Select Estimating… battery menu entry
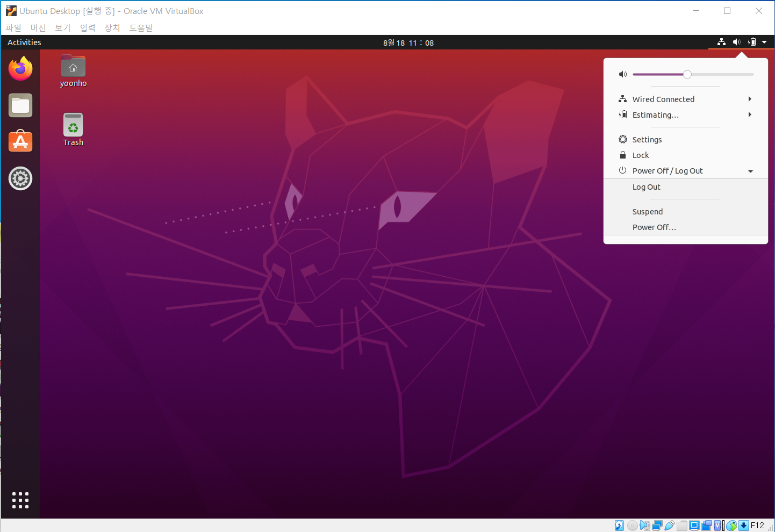 [x=686, y=114]
